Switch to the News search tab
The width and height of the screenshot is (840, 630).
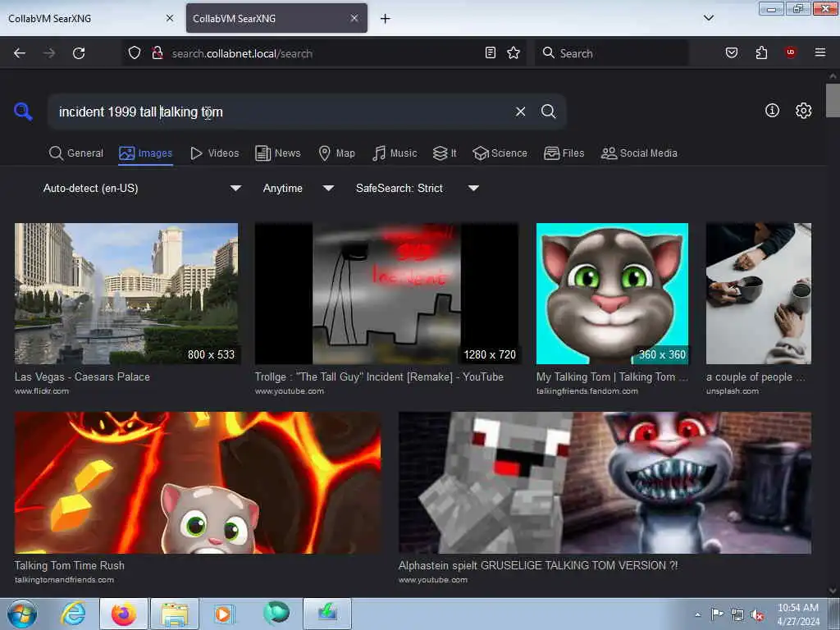278,153
